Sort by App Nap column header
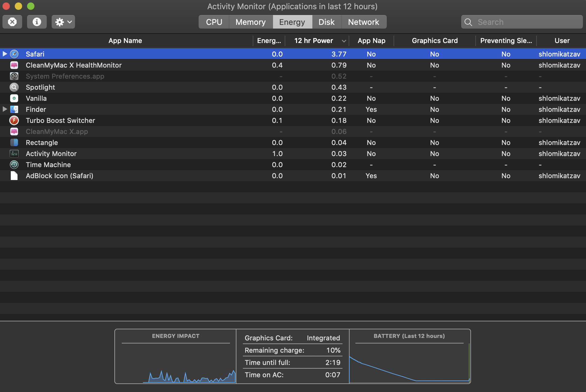Screen dimensions: 586x392 (x=371, y=41)
